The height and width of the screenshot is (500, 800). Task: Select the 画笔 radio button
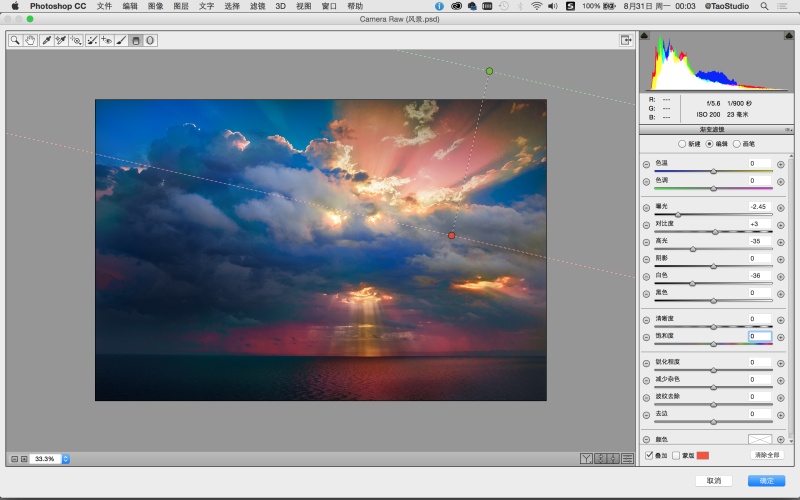(x=737, y=144)
